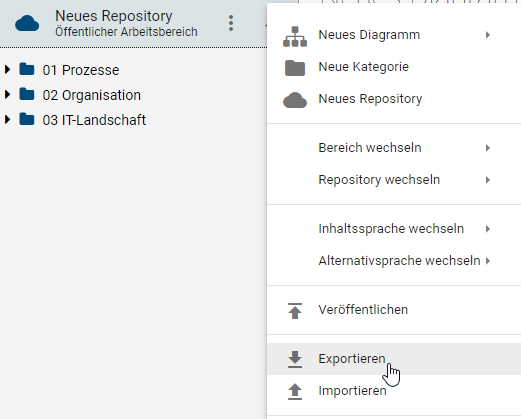
Task: Click the grey cloud icon for Neues Repository
Action: tap(295, 100)
